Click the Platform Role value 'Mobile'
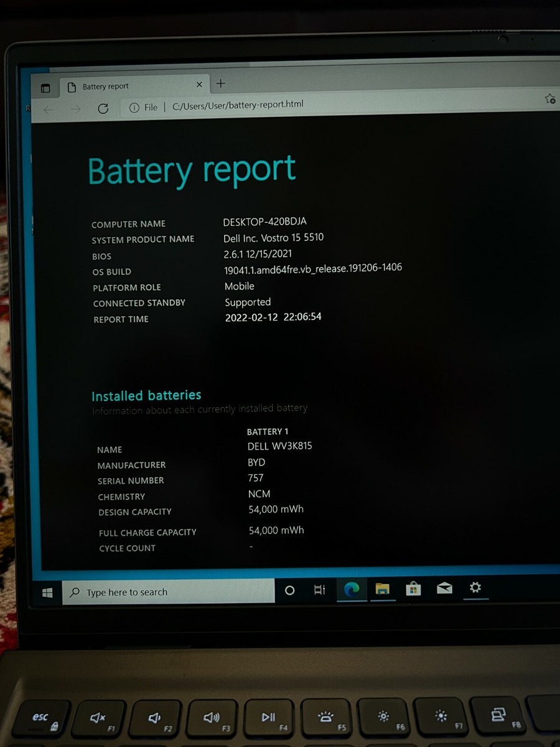Image resolution: width=560 pixels, height=747 pixels. [x=240, y=286]
